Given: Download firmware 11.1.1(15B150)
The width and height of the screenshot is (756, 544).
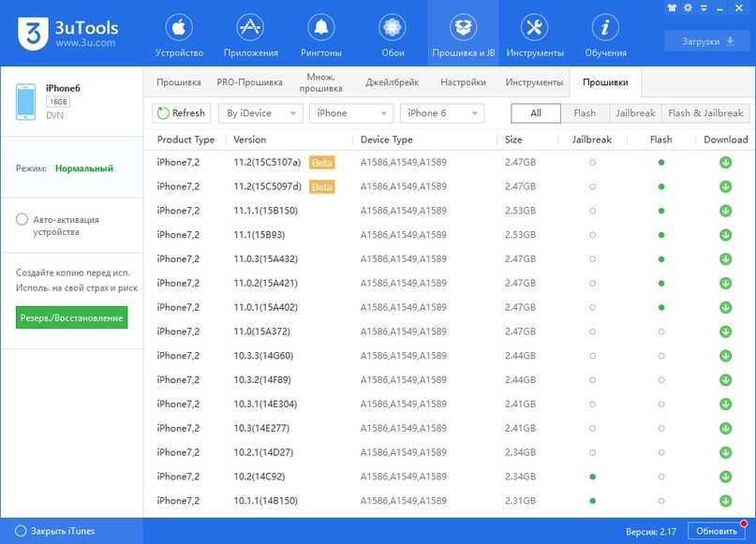Looking at the screenshot, I should pos(725,211).
